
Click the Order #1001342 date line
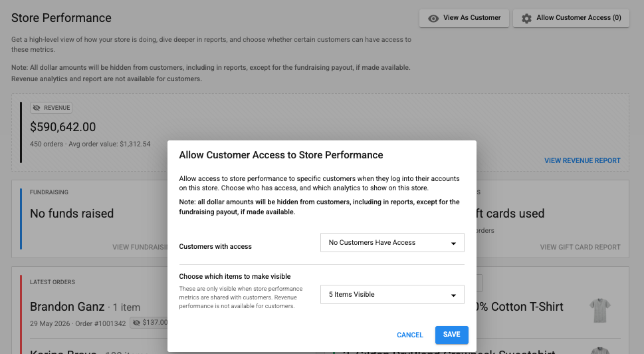pyautogui.click(x=78, y=323)
